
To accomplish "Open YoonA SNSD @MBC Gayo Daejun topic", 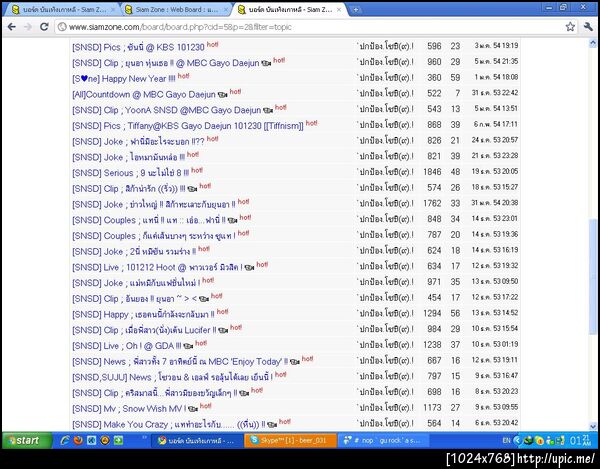I will click(166, 110).
